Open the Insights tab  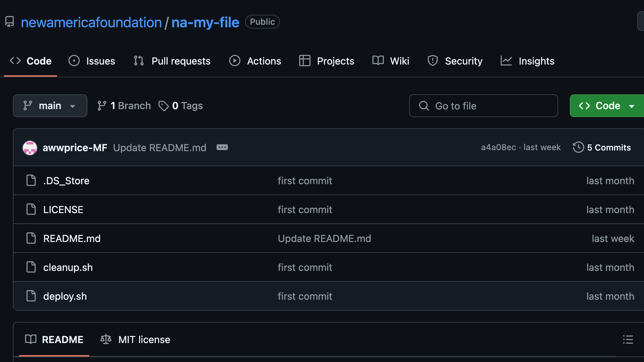coord(527,61)
